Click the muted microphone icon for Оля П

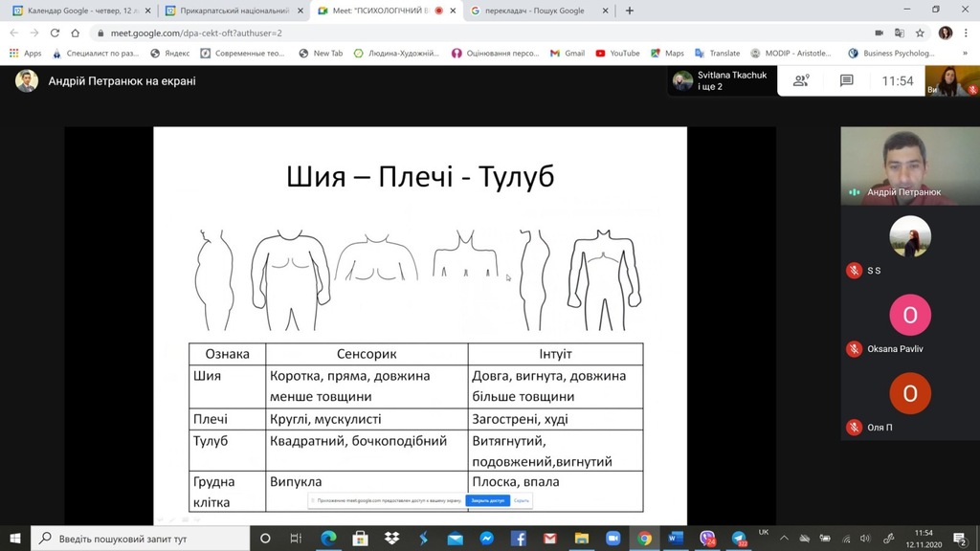pos(854,428)
